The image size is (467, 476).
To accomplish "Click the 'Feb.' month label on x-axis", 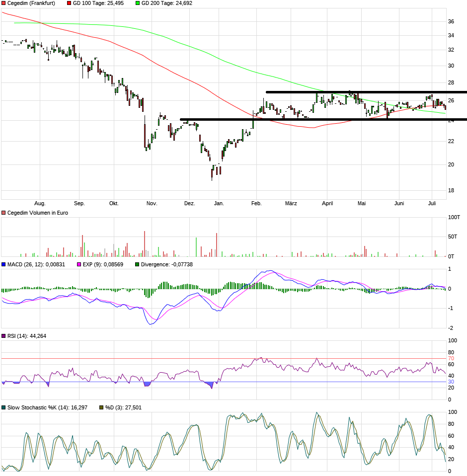I will coord(256,203).
